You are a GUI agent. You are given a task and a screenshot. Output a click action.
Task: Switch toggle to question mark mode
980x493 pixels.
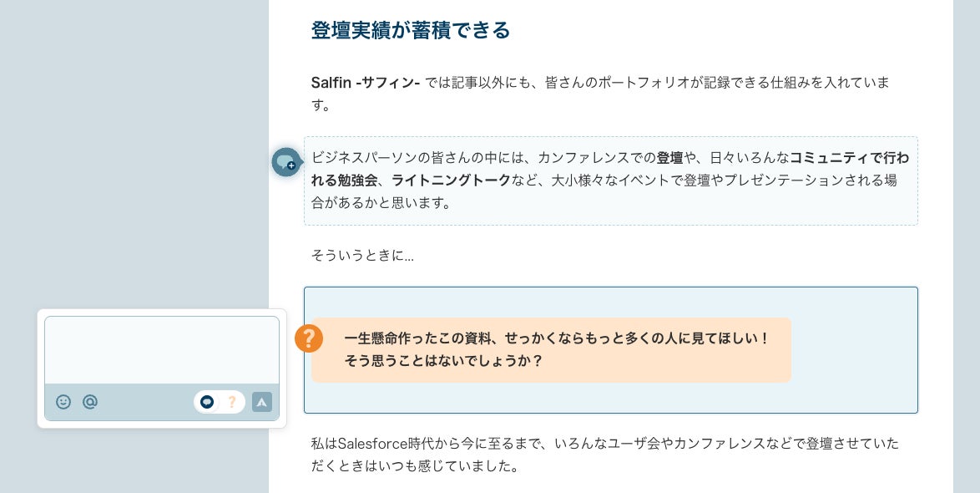[232, 402]
